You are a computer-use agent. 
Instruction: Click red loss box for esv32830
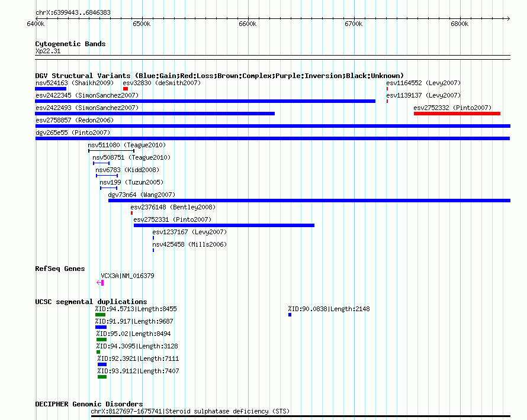point(126,89)
